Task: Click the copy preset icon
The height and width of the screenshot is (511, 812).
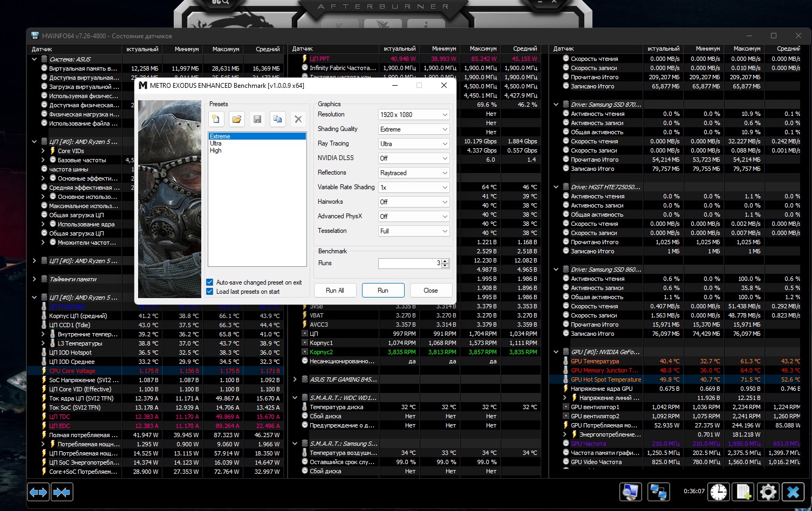Action: [277, 119]
